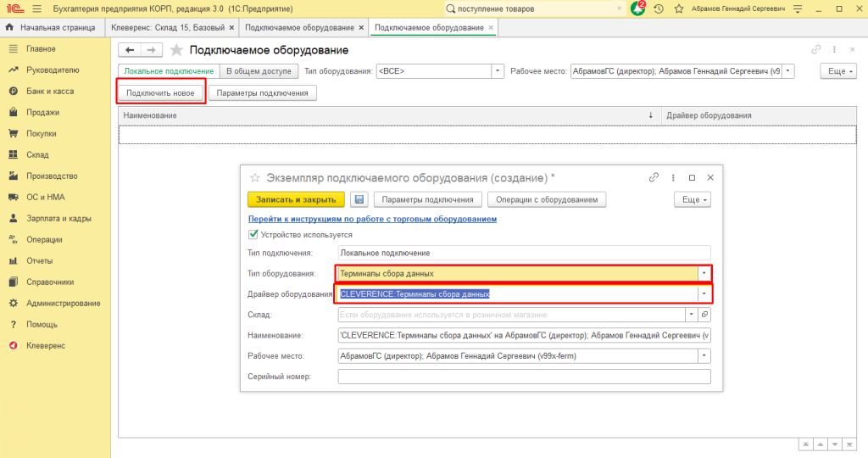Switch to the "Клеверенс: Склад 15, Базовый" tab
Image resolution: width=868 pixels, height=458 pixels.
tap(170, 27)
